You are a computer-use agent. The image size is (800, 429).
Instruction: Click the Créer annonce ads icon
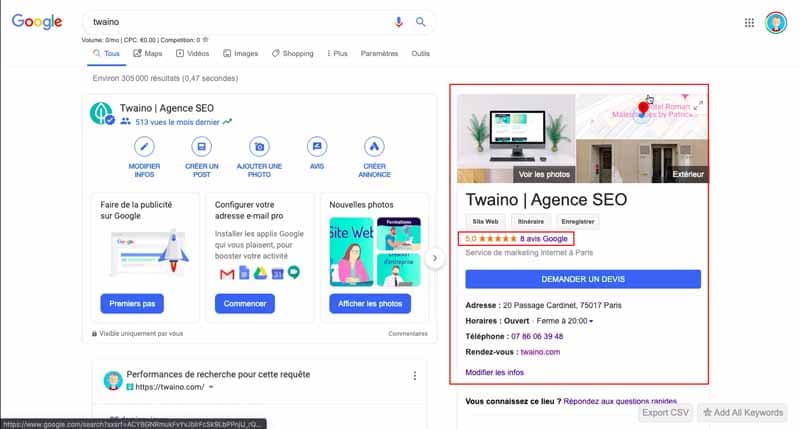click(374, 147)
